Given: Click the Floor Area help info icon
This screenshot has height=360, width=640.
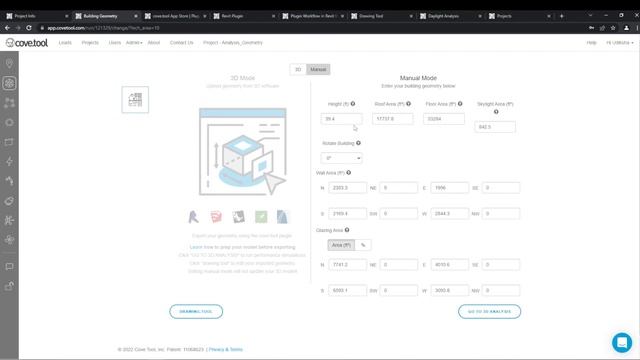Looking at the screenshot, I should click(460, 104).
